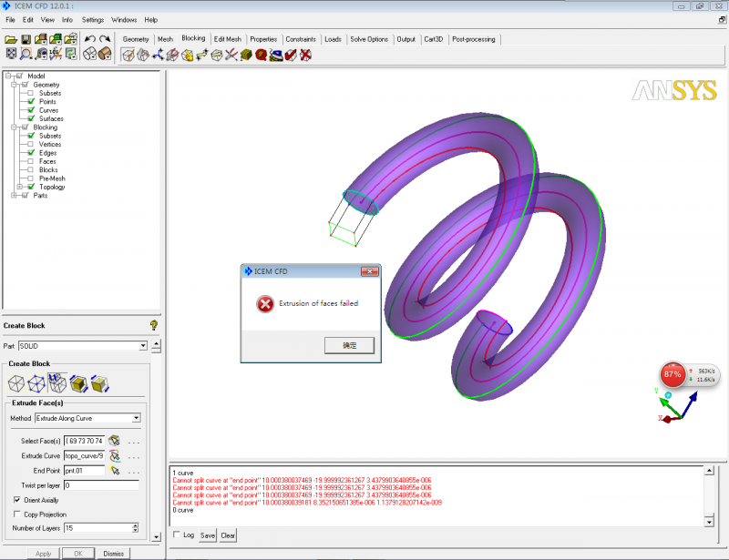Click the Undo arrow icon
Image resolution: width=729 pixels, height=560 pixels.
[x=90, y=39]
